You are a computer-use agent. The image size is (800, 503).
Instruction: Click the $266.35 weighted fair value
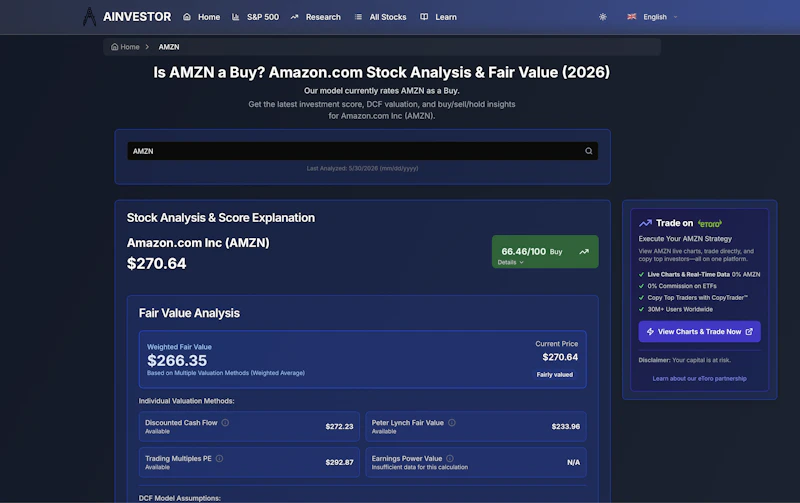[x=177, y=361]
